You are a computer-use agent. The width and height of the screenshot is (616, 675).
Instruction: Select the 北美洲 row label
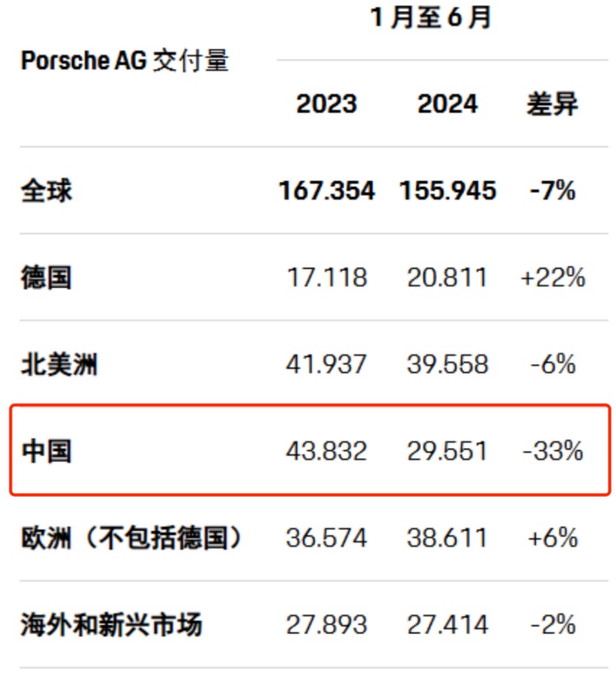click(x=59, y=365)
